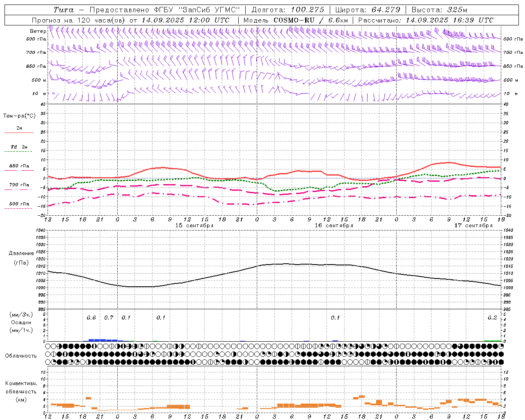Image resolution: width=525 pixels, height=420 pixels.
Task: Click the Облачность cloud cover label
Action: (x=21, y=356)
